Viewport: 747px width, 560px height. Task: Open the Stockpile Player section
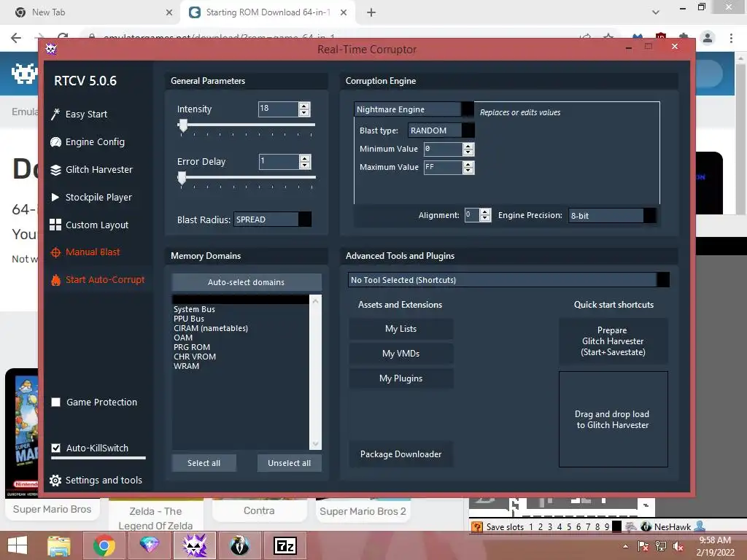coord(91,197)
